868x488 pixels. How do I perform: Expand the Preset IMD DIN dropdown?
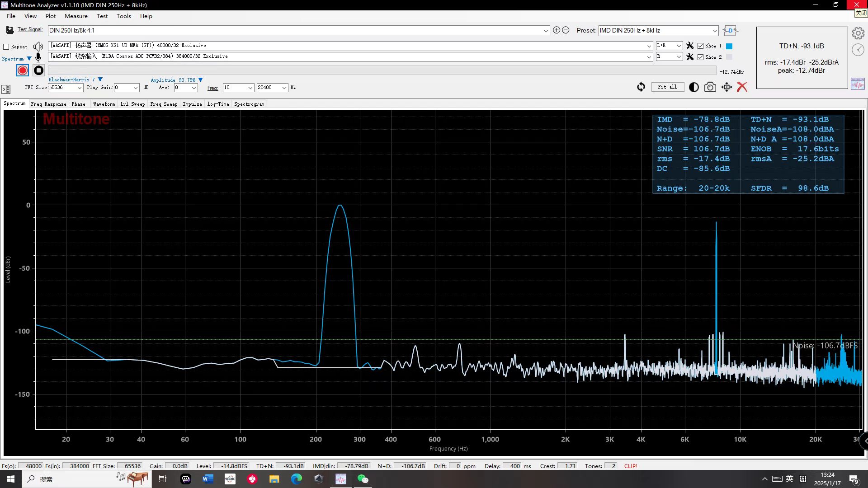point(714,31)
